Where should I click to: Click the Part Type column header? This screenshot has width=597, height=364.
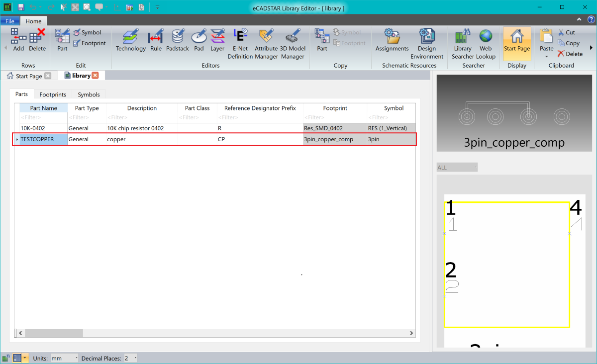click(x=87, y=108)
